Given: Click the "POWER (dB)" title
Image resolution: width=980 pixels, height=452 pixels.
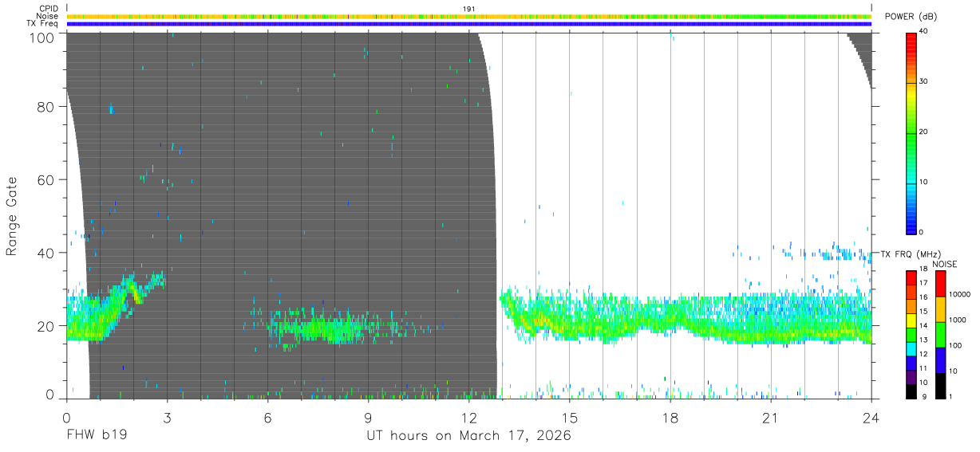Looking at the screenshot, I should pyautogui.click(x=911, y=17).
